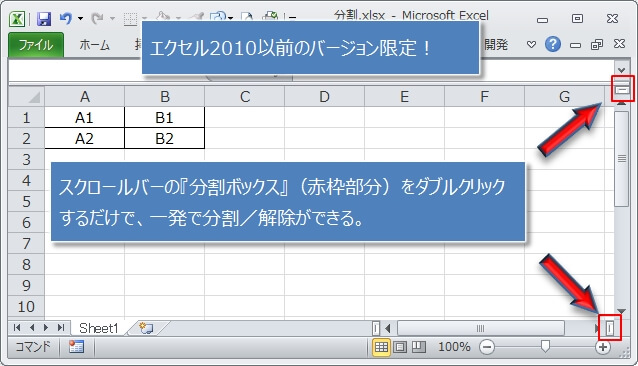Click the Select All corner button

pyautogui.click(x=26, y=97)
